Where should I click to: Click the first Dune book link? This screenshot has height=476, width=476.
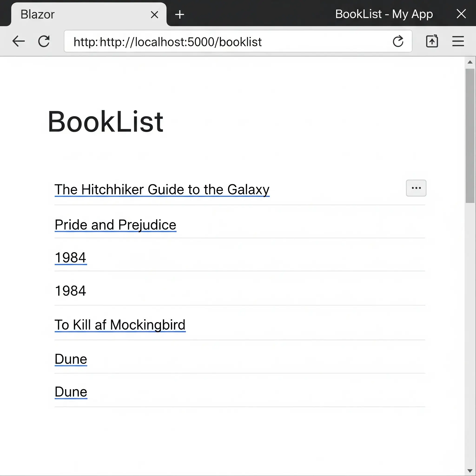pyautogui.click(x=71, y=359)
